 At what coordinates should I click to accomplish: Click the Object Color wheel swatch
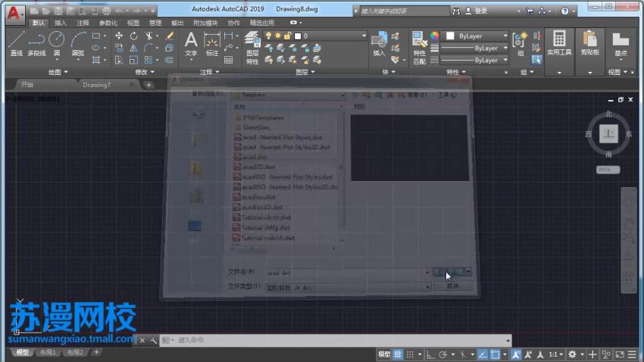point(434,36)
